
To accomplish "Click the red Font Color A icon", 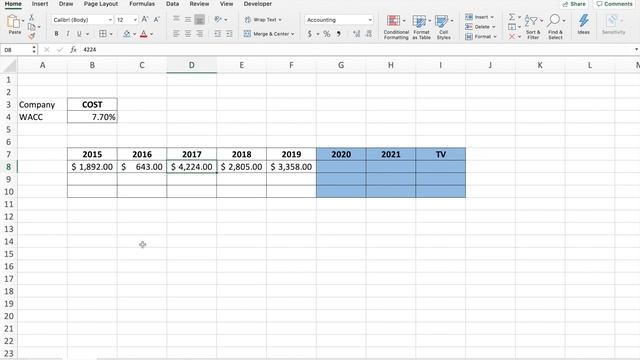I will 144,34.
